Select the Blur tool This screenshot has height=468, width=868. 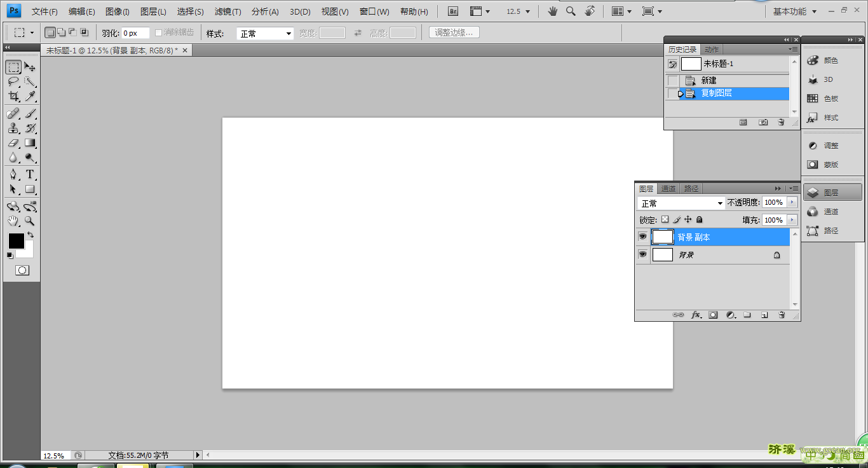pyautogui.click(x=13, y=158)
